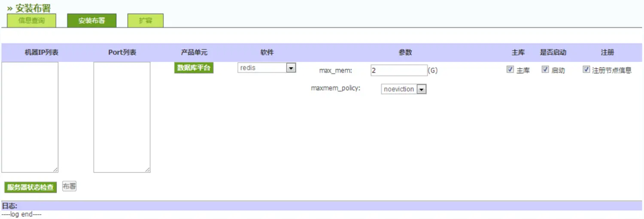Screen dimensions: 644x219
Task: Click the 布署 deploy button
Action: click(x=70, y=186)
